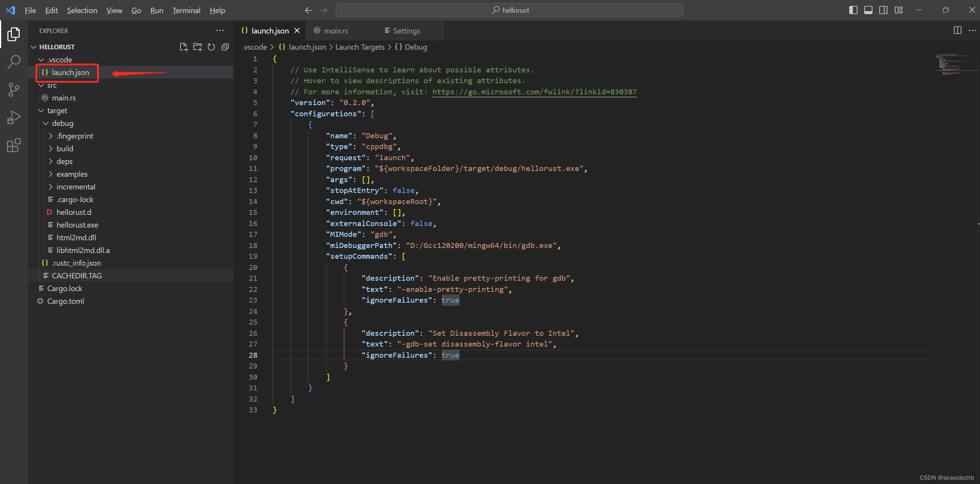Refresh the Explorer file tree

point(211,47)
